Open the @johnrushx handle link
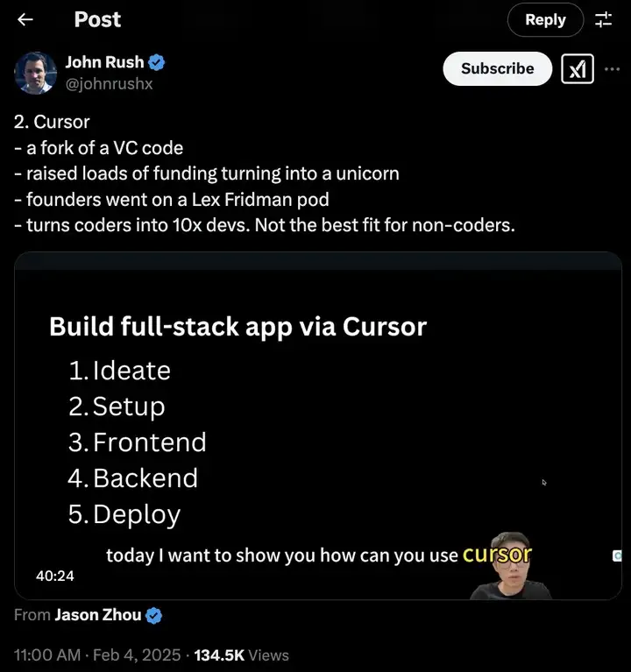 [x=109, y=84]
